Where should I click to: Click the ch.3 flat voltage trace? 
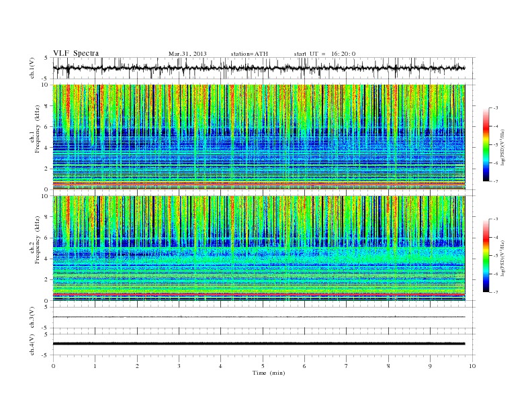click(259, 317)
